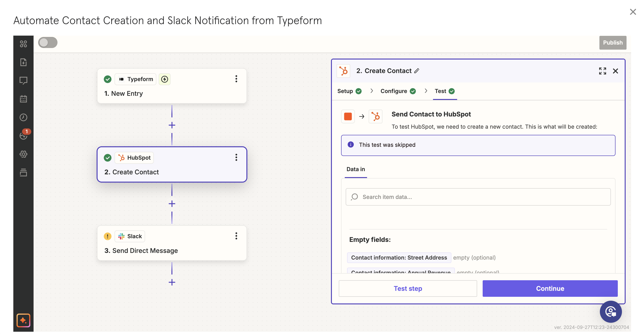Viewport: 644px width, 334px height.
Task: Open the versions stack icon in sidebar
Action: [x=23, y=172]
